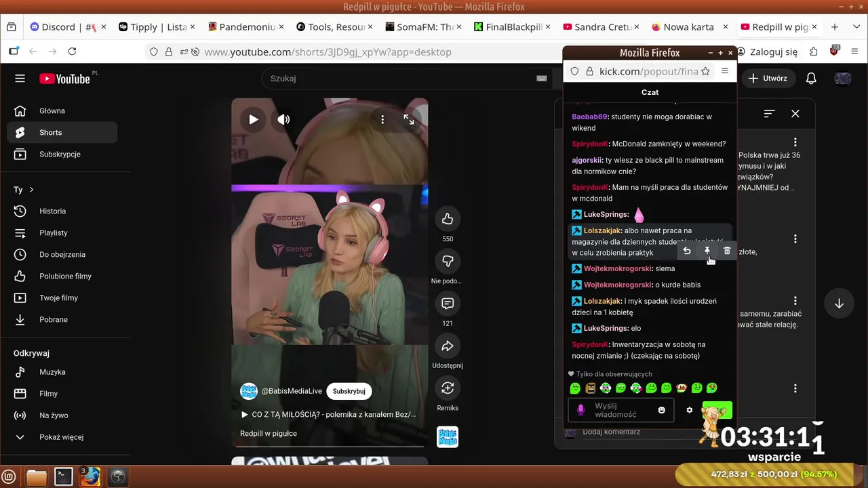Open Playlisty from the sidebar

pyautogui.click(x=62, y=232)
